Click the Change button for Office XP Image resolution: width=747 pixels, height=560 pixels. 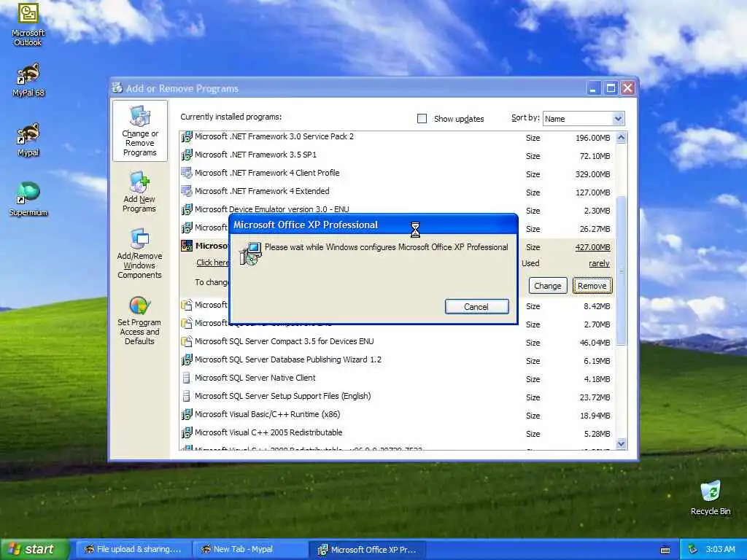tap(548, 286)
